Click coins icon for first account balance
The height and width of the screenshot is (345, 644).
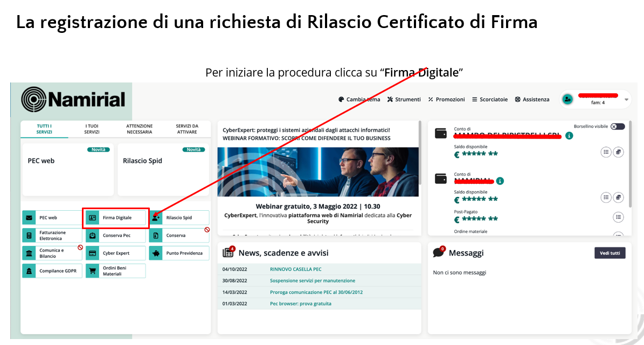pos(618,153)
